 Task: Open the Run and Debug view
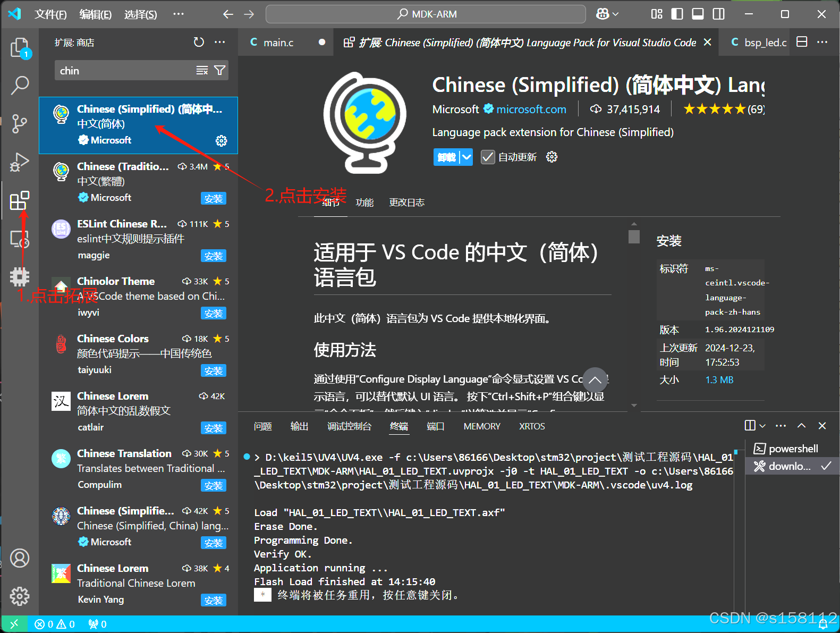[20, 162]
